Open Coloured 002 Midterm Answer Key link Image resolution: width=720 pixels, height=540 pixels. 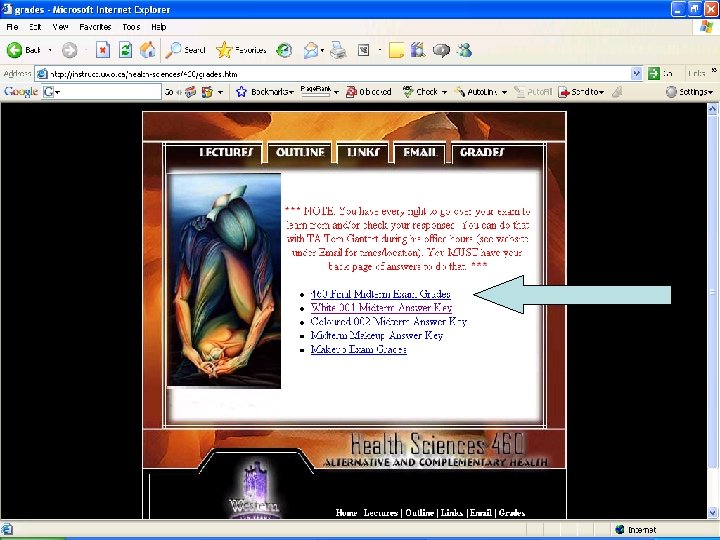(x=388, y=321)
